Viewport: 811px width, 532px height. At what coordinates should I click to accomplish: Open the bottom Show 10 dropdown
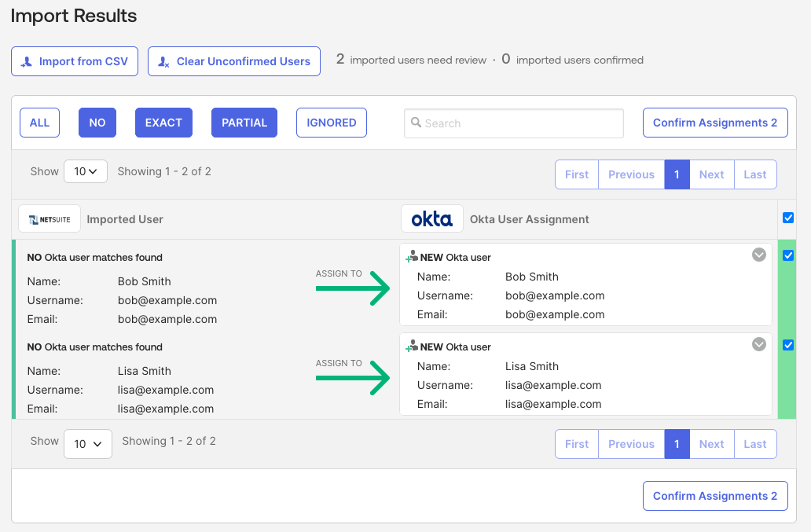point(88,443)
